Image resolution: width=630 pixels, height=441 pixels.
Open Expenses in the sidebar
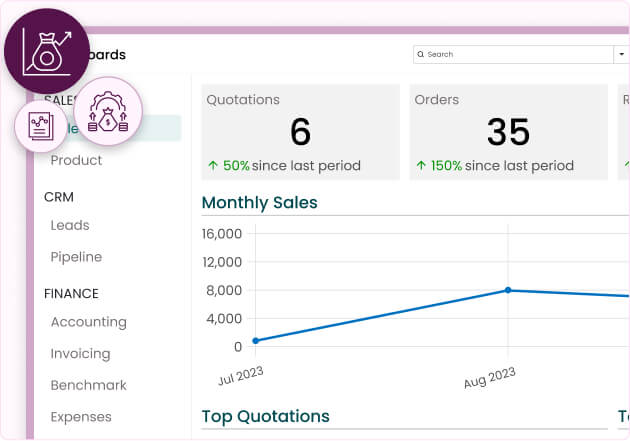pyautogui.click(x=81, y=417)
